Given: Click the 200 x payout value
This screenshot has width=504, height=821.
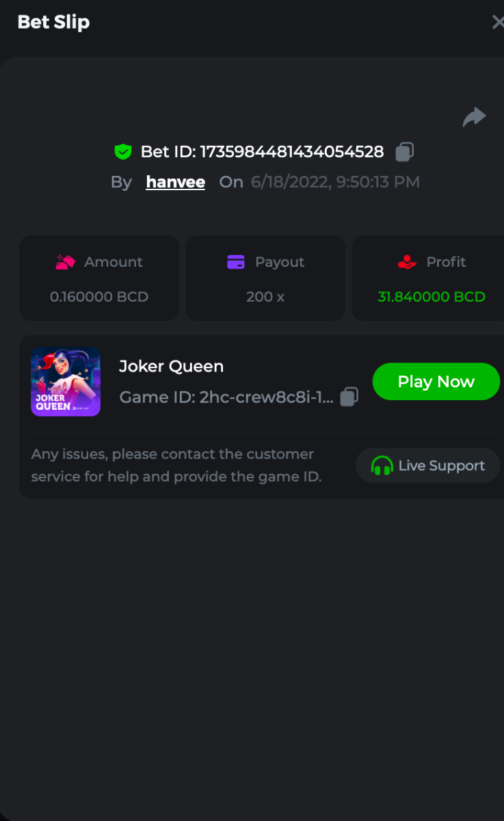Looking at the screenshot, I should 265,297.
